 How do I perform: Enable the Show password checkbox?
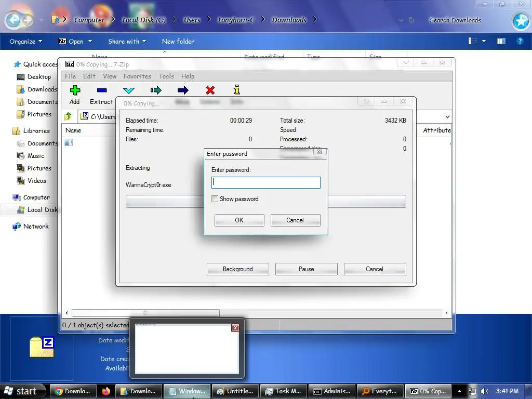coord(215,199)
